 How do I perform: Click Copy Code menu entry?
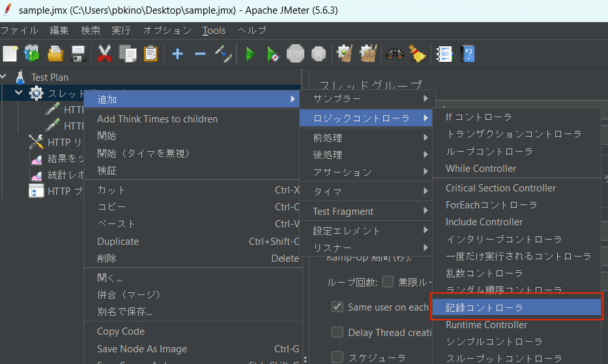pos(193,331)
